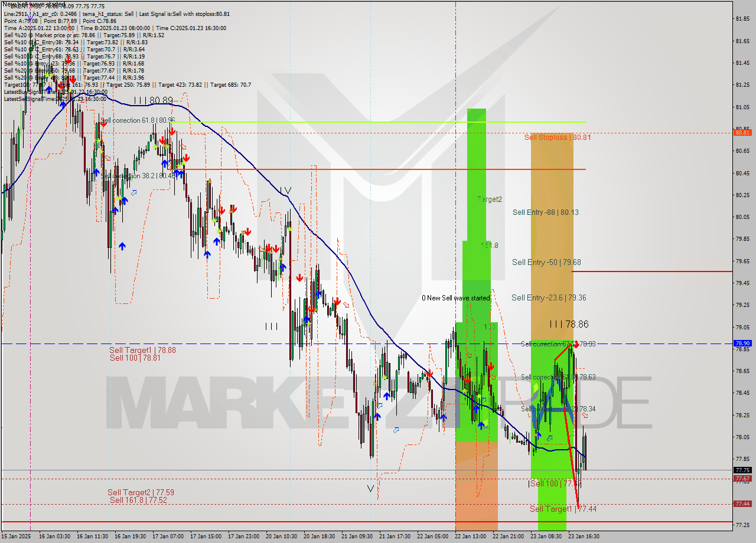Click the 'Sell Entry -50 | 79.68' label
756x543 pixels.
point(545,263)
